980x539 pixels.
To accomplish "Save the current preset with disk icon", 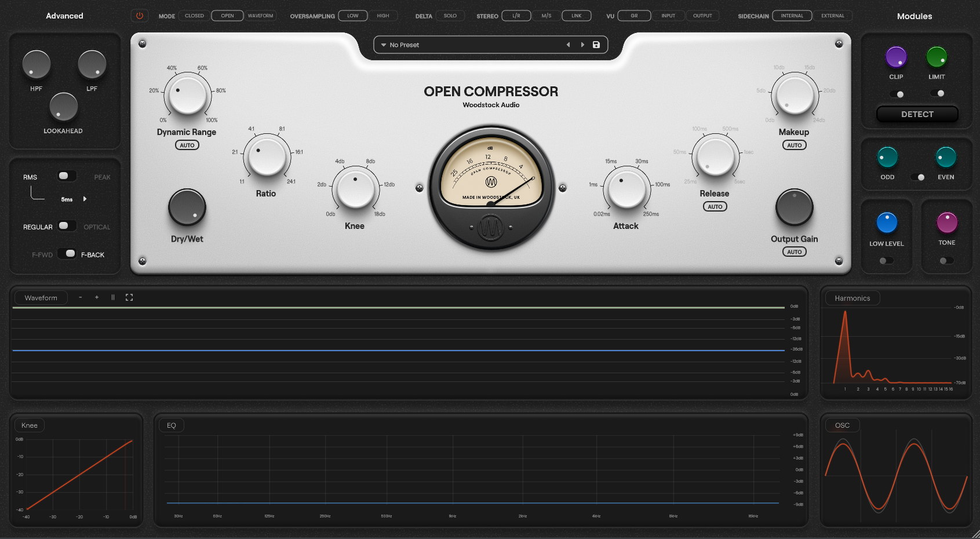I will (596, 45).
